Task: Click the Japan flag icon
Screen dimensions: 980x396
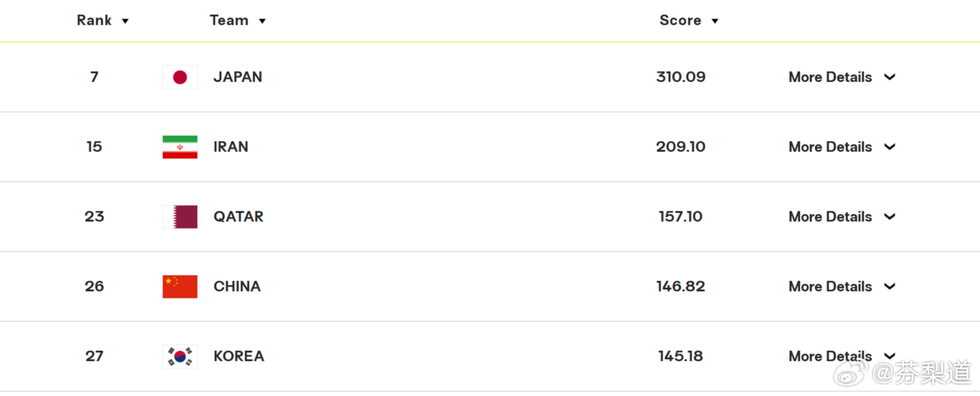Action: 180,77
